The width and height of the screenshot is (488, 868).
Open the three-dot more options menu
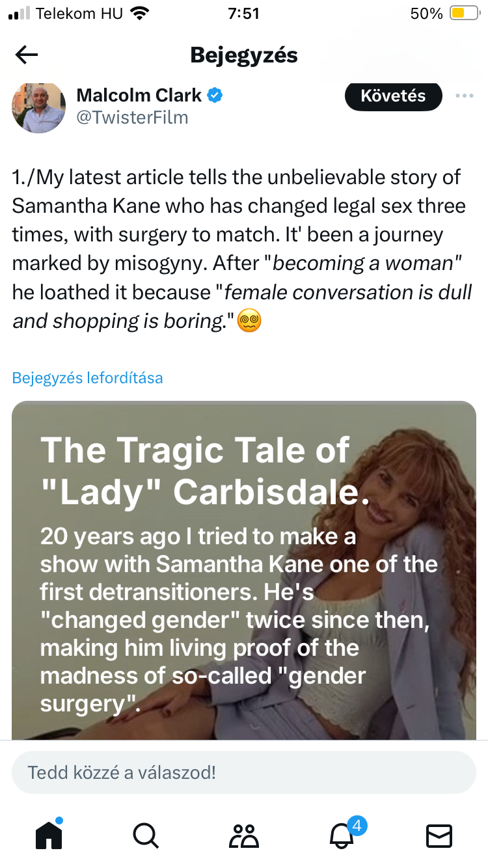tap(465, 96)
